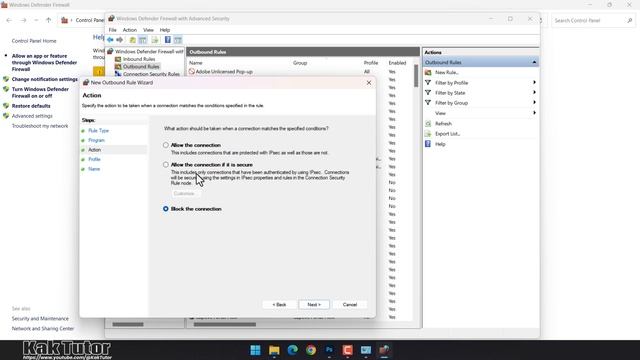Image resolution: width=640 pixels, height=360 pixels.
Task: Close the New Outbound Rule Wizard dialog
Action: tap(369, 82)
